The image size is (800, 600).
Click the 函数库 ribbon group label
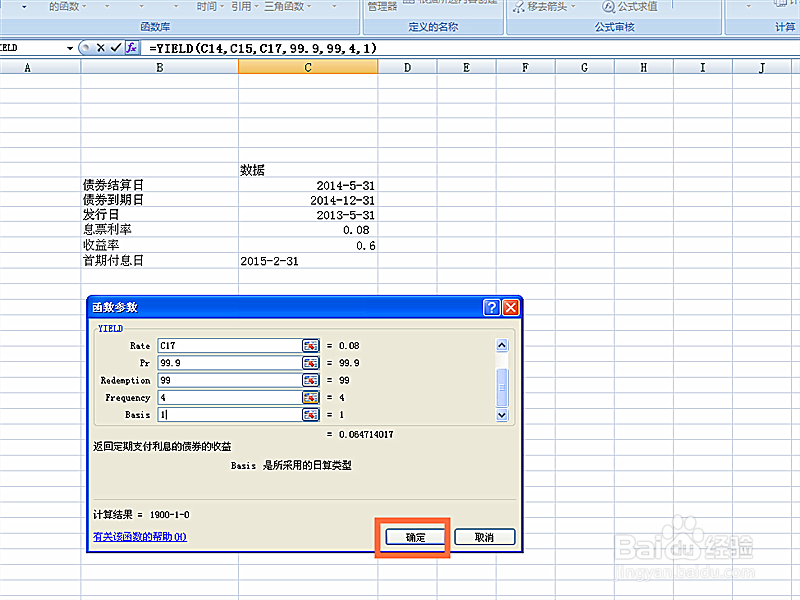pyautogui.click(x=155, y=27)
